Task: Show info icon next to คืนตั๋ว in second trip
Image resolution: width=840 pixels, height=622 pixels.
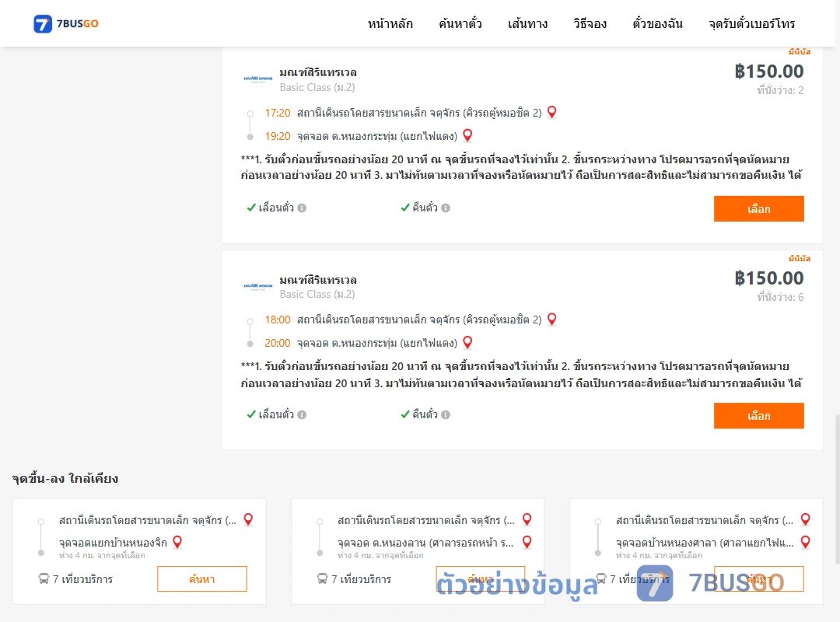Action: click(x=446, y=414)
